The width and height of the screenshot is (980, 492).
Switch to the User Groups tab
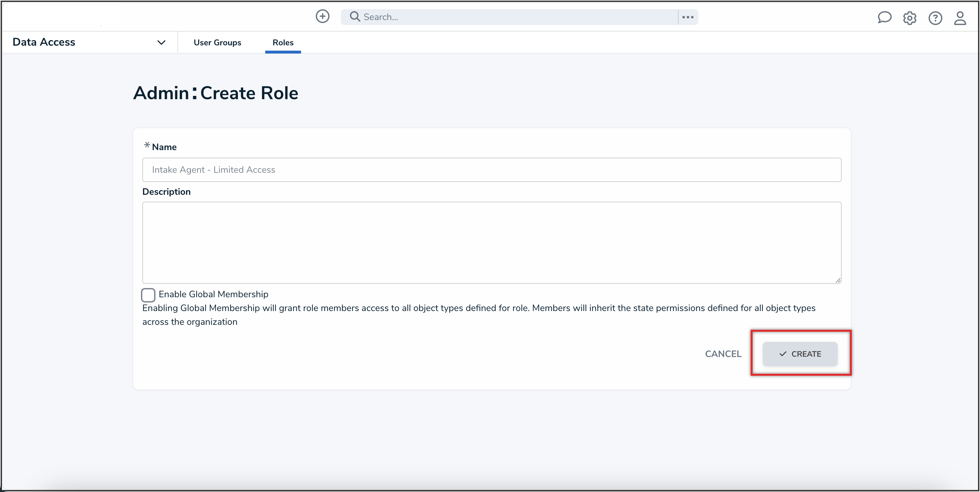(x=217, y=43)
